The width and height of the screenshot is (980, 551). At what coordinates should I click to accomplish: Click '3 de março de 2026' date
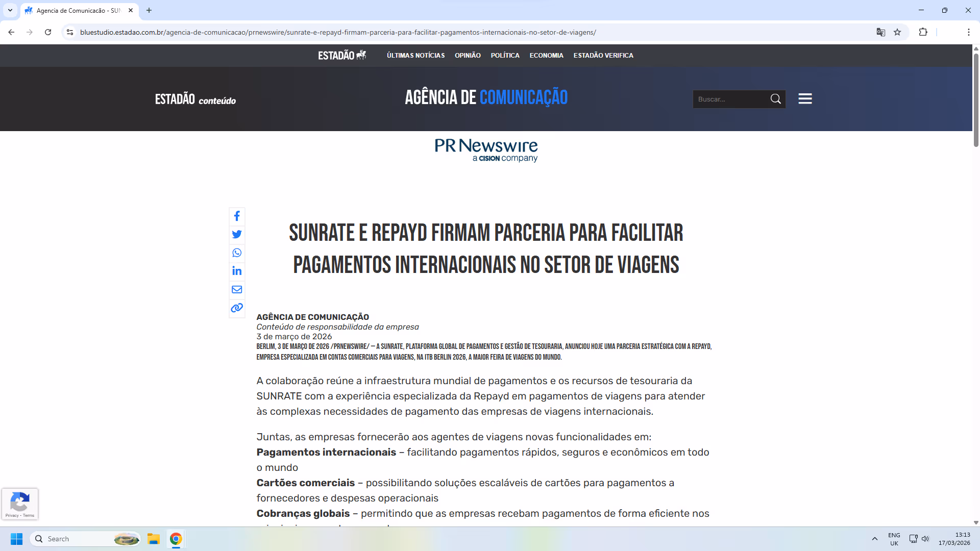294,337
